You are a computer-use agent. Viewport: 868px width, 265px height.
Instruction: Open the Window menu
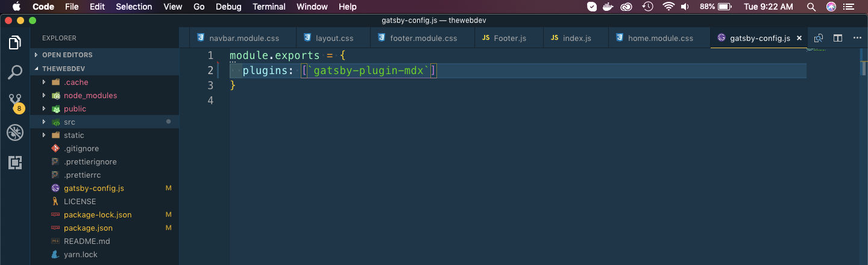tap(312, 7)
